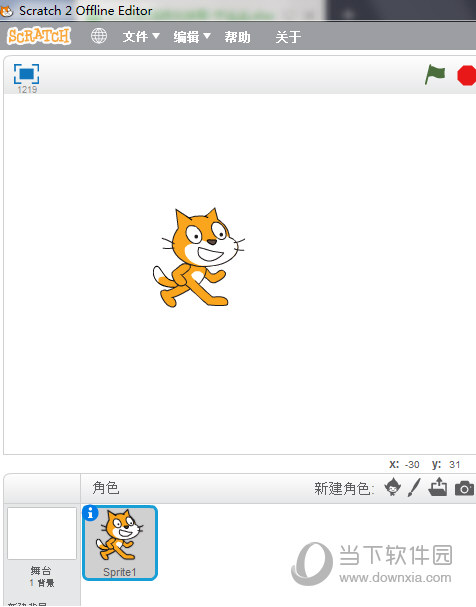Create a new sprite from the camera
This screenshot has height=607, width=476.
coord(464,489)
